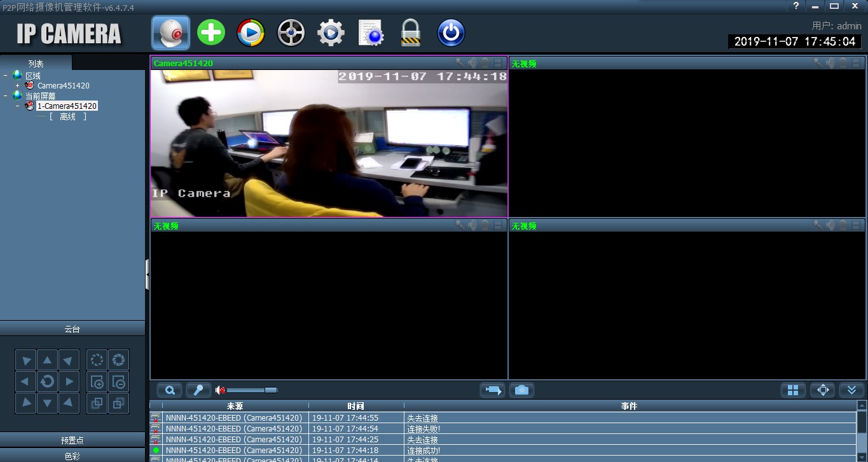This screenshot has height=462, width=868.
Task: Collapse the 当前屏幕 tree node
Action: (x=6, y=96)
